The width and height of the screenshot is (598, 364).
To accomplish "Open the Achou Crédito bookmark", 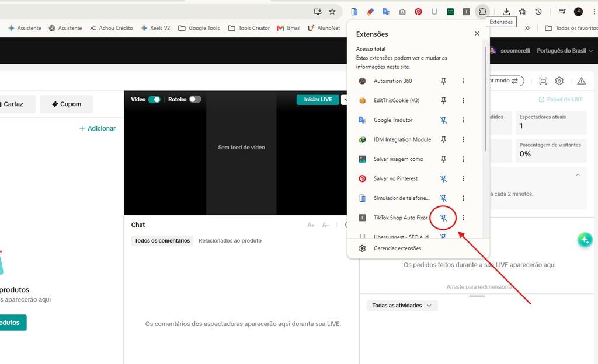I will pos(112,28).
